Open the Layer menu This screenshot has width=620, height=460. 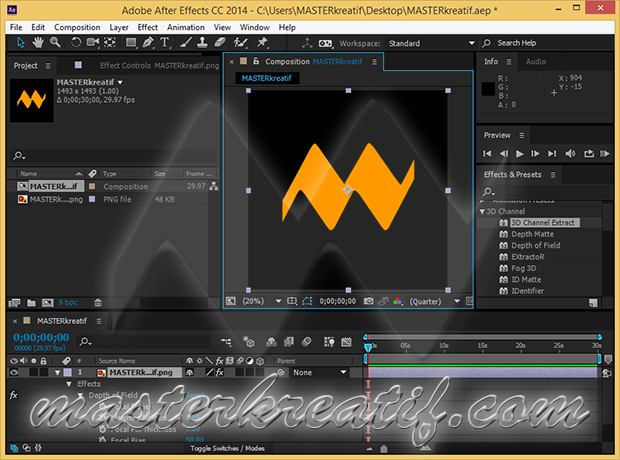pyautogui.click(x=119, y=27)
